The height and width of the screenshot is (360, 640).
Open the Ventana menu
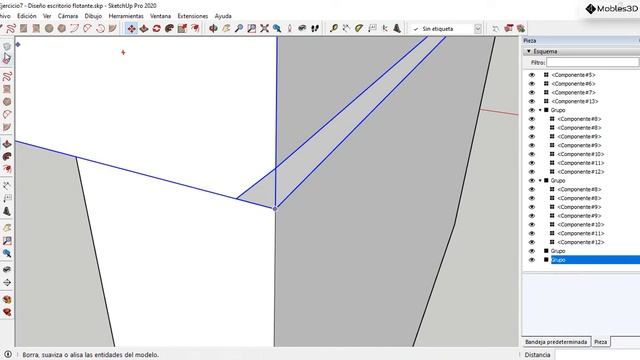(x=160, y=16)
